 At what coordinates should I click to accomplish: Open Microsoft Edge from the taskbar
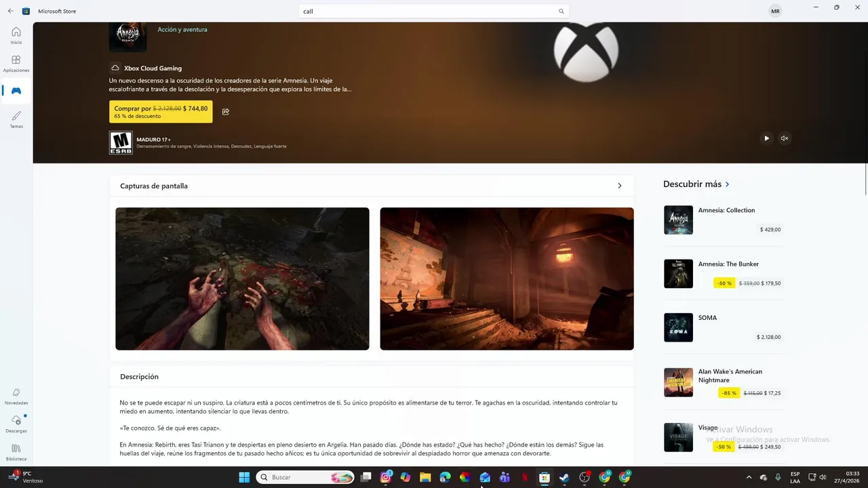[x=445, y=477]
